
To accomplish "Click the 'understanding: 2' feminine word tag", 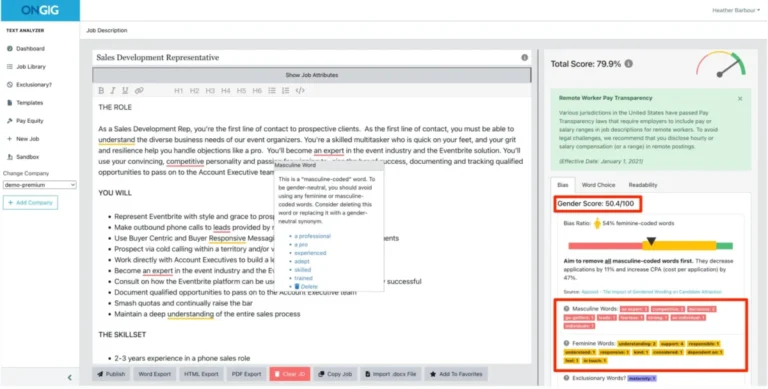I will click(x=636, y=343).
